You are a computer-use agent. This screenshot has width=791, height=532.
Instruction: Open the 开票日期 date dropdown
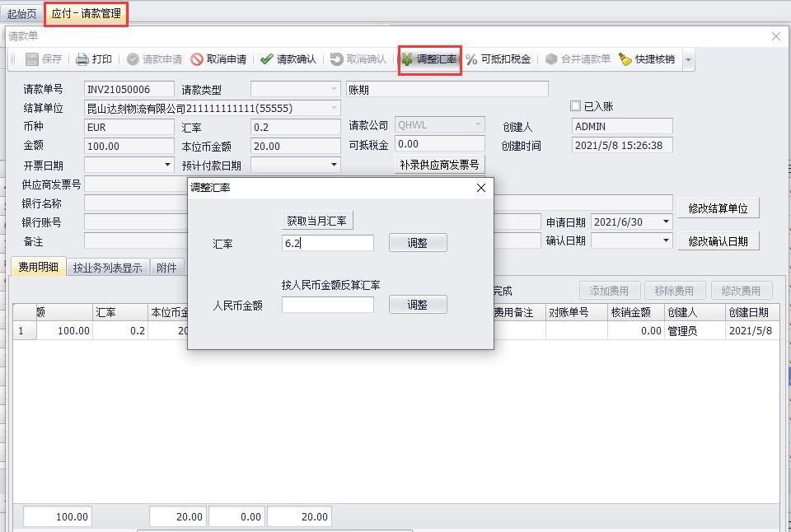168,165
